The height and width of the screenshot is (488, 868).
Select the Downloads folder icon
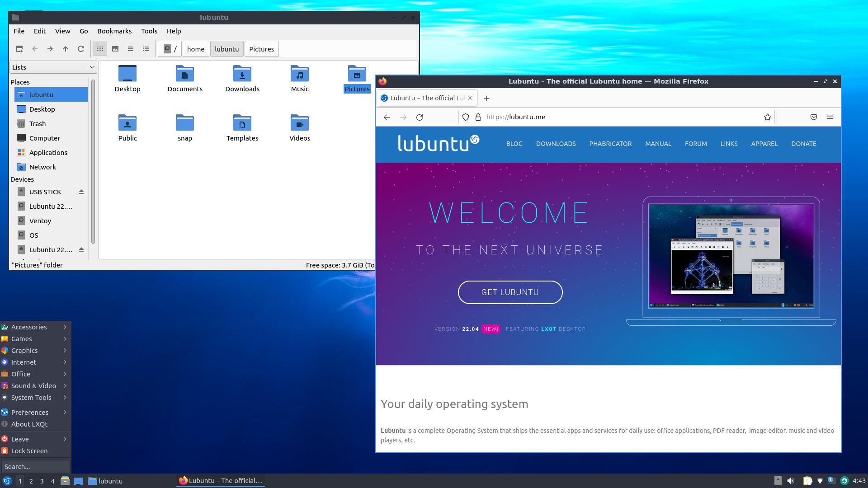tap(242, 79)
